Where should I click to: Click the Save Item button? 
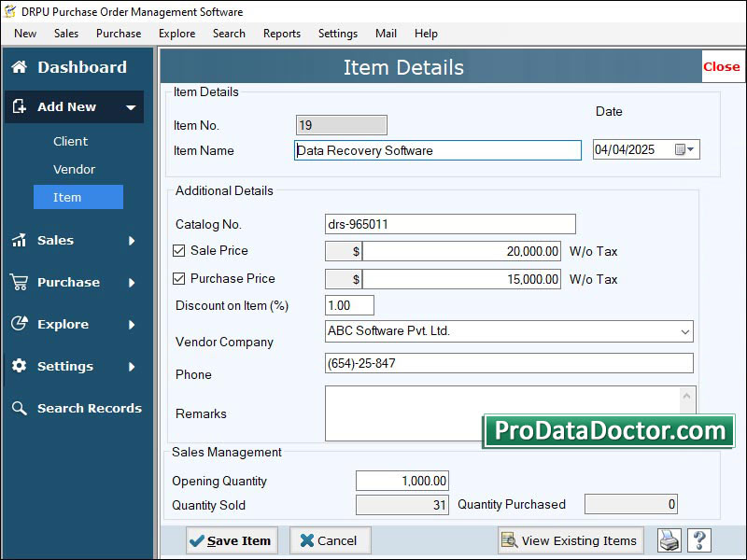click(231, 539)
